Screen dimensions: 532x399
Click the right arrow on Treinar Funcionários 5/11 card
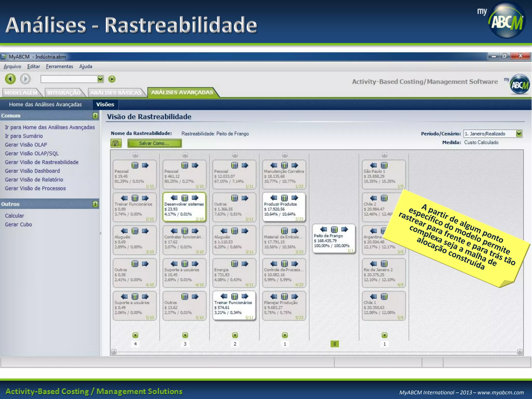[x=245, y=296]
